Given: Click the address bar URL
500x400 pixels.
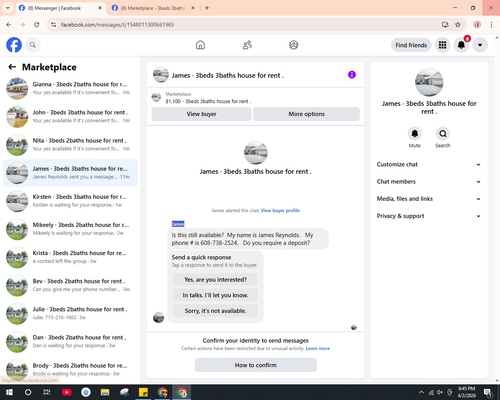Looking at the screenshot, I should point(117,25).
